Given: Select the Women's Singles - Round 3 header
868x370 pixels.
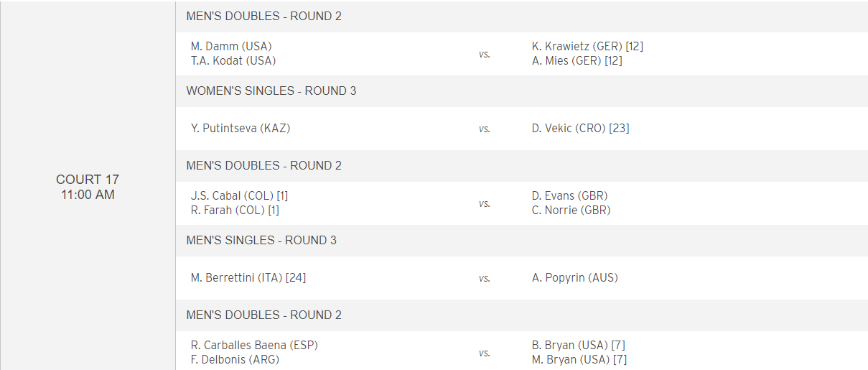Looking at the screenshot, I should pyautogui.click(x=271, y=91).
